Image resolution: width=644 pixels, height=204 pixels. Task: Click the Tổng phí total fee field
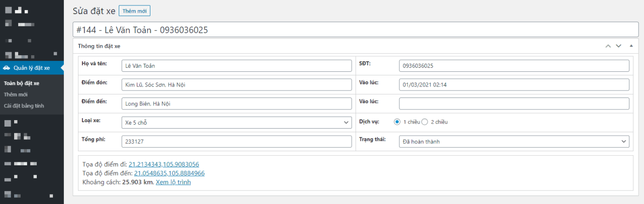236,142
